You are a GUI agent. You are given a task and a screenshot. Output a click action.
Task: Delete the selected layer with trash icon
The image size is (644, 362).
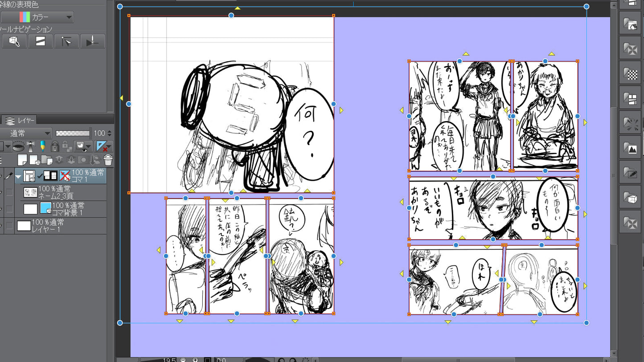[x=108, y=160]
